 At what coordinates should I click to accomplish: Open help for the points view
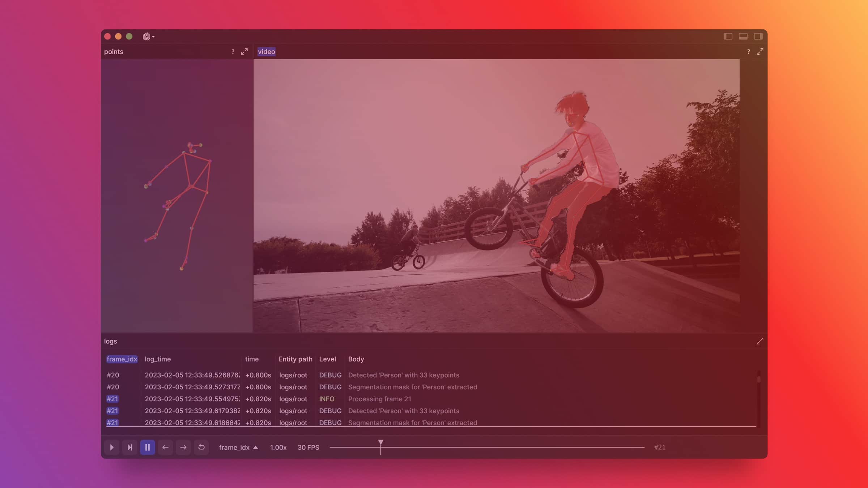(233, 52)
